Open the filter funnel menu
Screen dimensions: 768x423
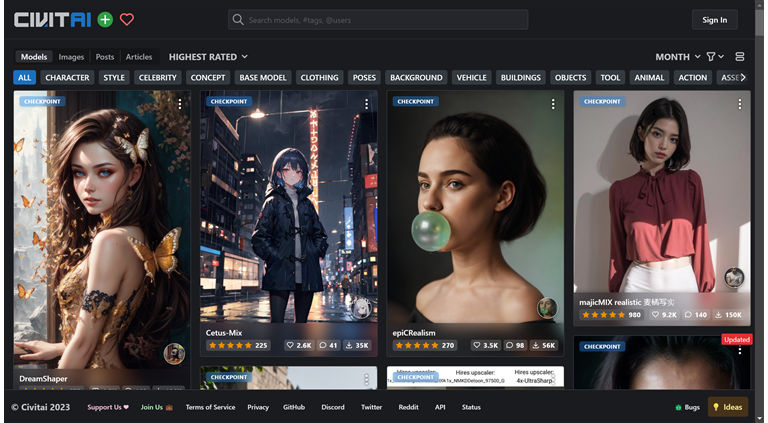(x=712, y=57)
